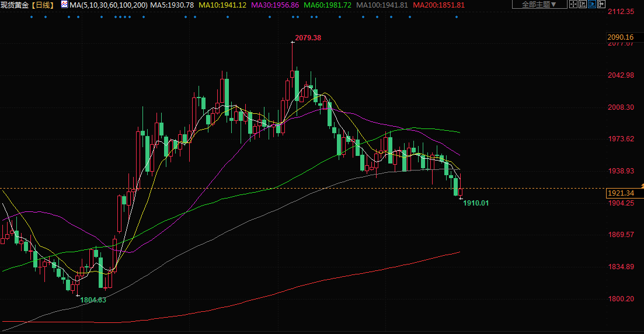
Task: Click the 日线 period label
Action: [x=43, y=5]
